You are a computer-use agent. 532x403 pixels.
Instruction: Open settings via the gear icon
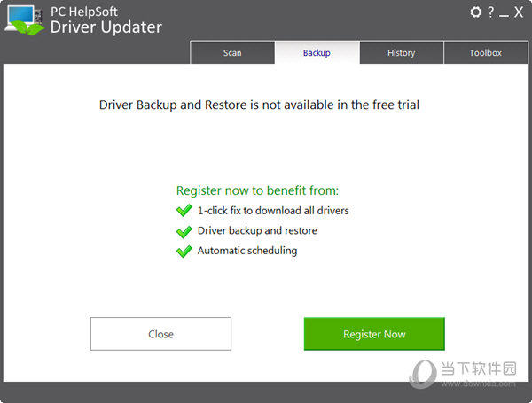[475, 12]
